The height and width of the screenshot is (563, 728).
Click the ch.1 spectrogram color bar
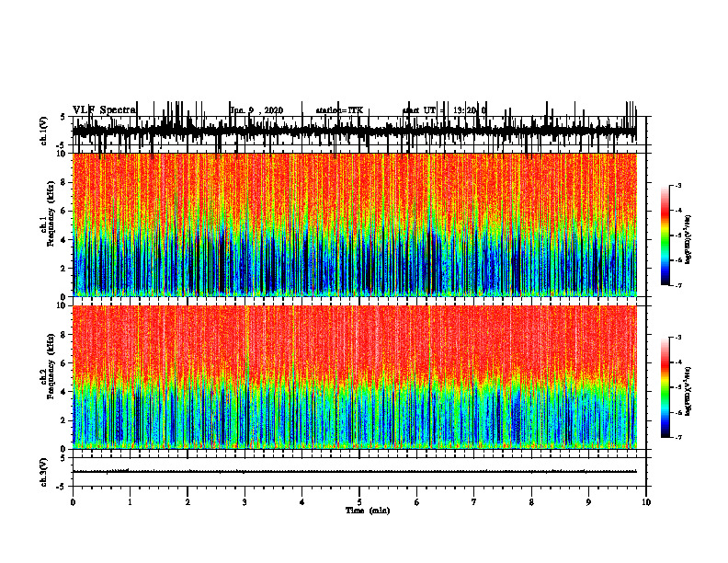(x=665, y=236)
